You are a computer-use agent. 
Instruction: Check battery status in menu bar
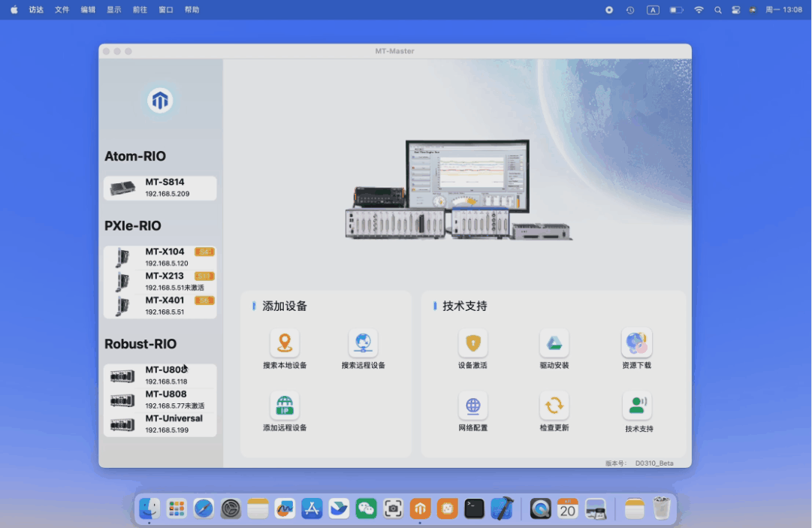coord(676,10)
